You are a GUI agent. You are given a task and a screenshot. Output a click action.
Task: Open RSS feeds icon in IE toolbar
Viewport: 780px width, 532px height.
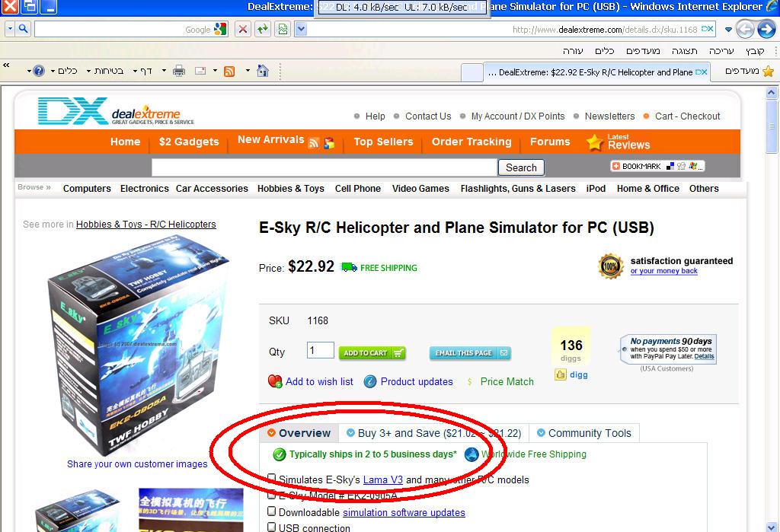click(x=229, y=71)
